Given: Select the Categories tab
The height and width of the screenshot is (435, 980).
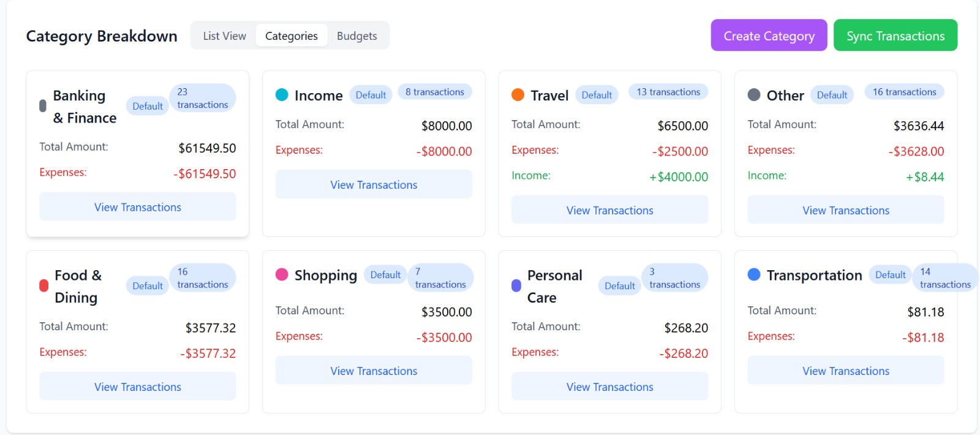Looking at the screenshot, I should tap(292, 36).
